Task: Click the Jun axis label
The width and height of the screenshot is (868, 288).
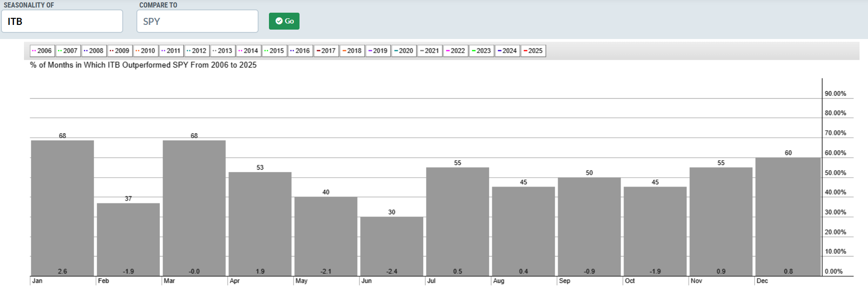Action: click(x=366, y=280)
